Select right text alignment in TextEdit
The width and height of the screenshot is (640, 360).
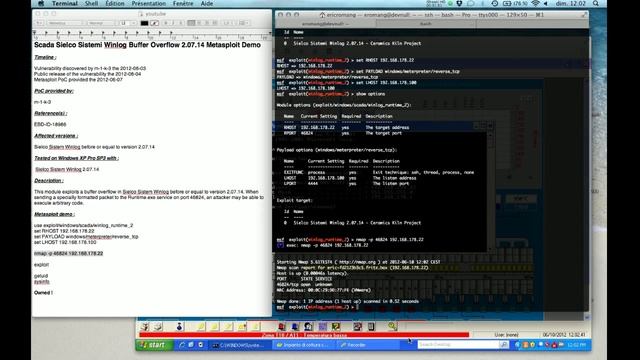207,23
